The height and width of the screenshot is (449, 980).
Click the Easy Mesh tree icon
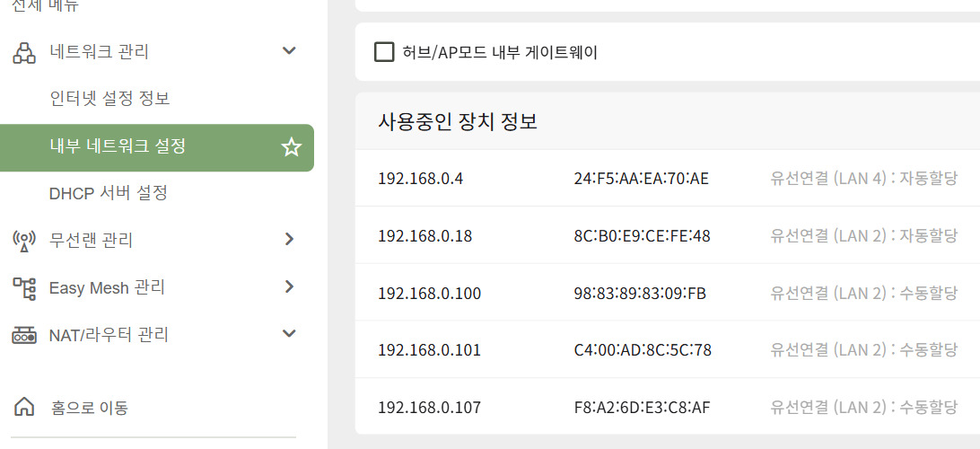[x=24, y=288]
